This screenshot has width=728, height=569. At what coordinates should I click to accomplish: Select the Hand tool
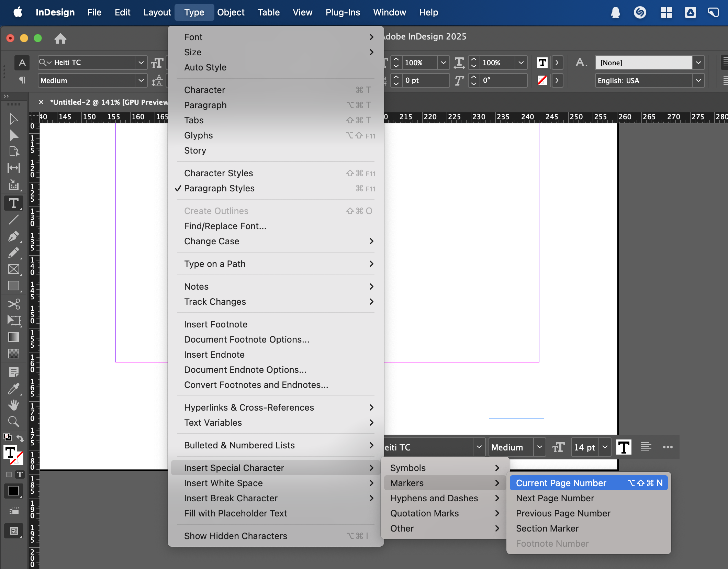(x=14, y=405)
